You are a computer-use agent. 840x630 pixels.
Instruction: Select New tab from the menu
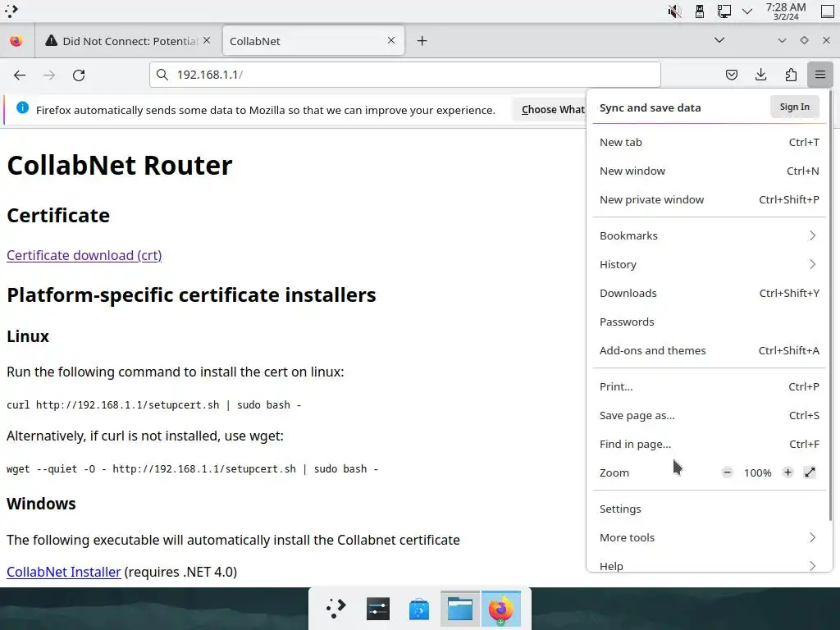(x=710, y=142)
